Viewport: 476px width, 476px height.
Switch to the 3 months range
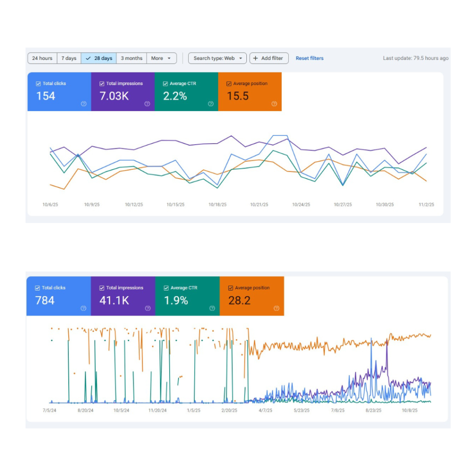[x=132, y=59]
